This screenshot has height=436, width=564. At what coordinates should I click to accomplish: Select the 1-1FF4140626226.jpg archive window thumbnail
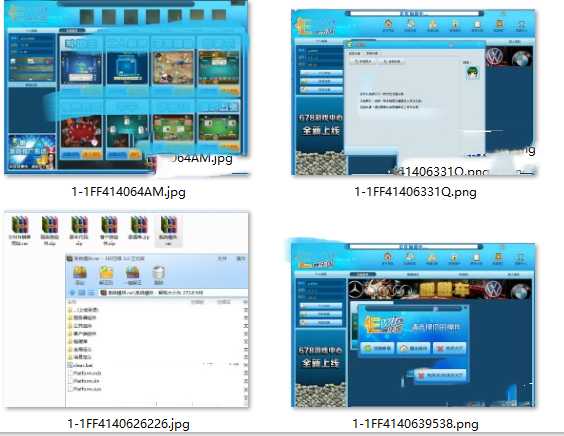tap(126, 310)
